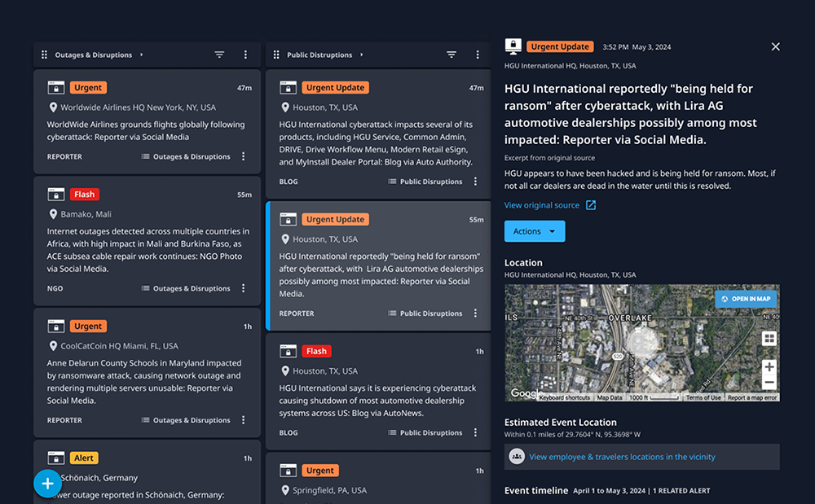
Task: View employee & travelers locations in the vicinity
Action: [621, 457]
